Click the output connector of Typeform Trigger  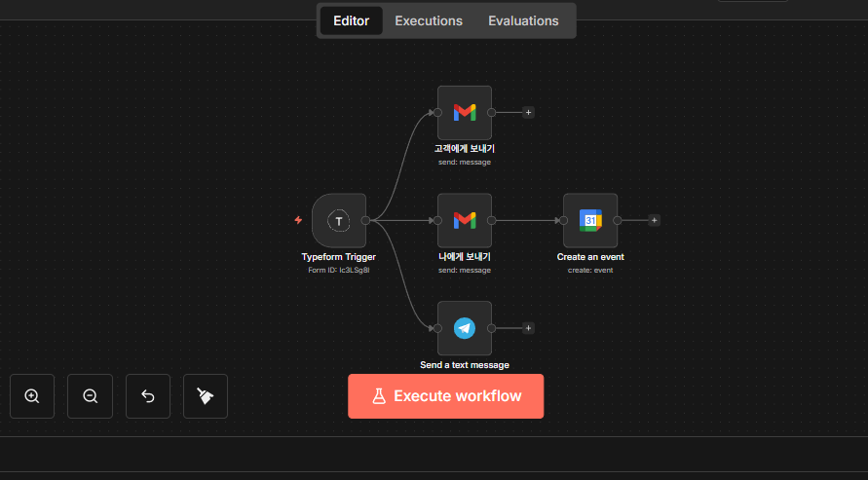click(365, 221)
